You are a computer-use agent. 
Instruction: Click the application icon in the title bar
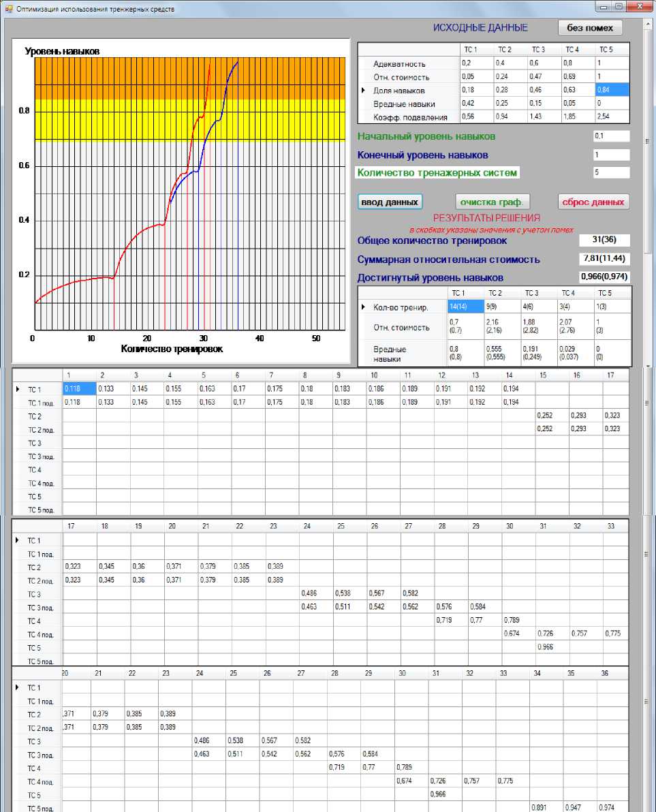coord(9,9)
